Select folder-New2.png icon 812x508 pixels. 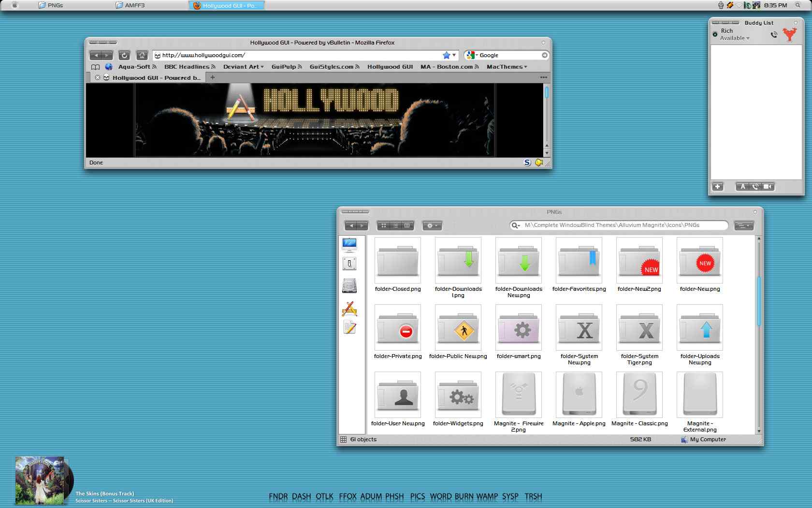(639, 260)
